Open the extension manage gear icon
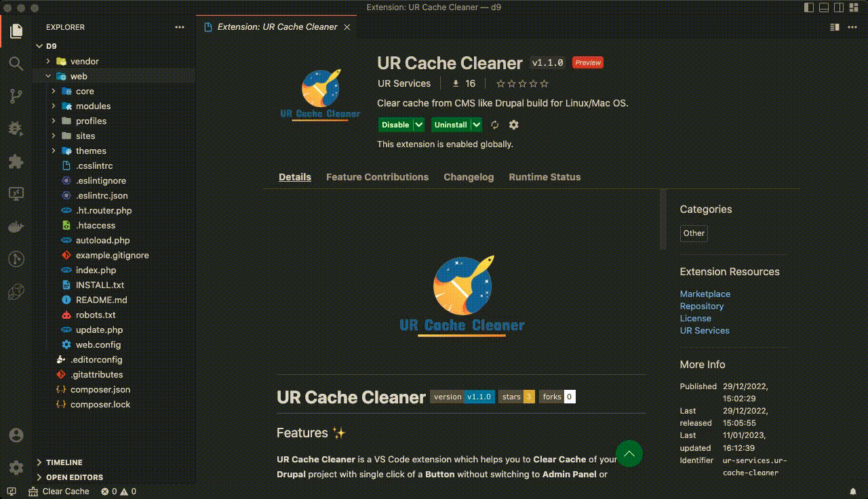 coord(513,125)
